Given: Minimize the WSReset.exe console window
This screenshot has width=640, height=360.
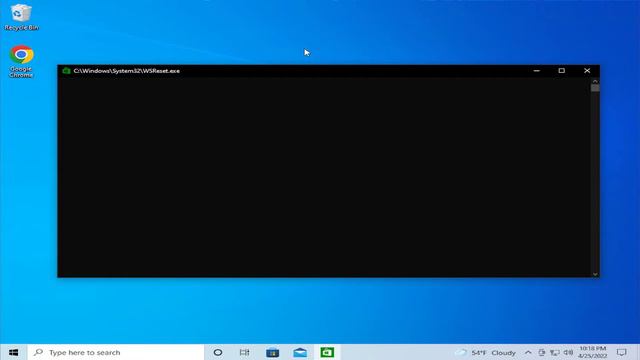Looking at the screenshot, I should [536, 71].
